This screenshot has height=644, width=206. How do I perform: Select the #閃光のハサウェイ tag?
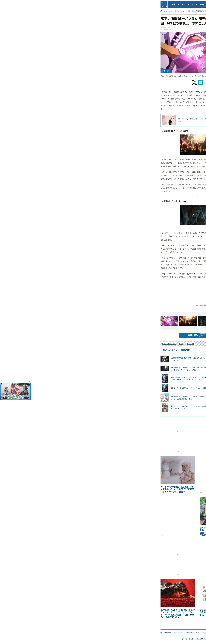pos(169,343)
